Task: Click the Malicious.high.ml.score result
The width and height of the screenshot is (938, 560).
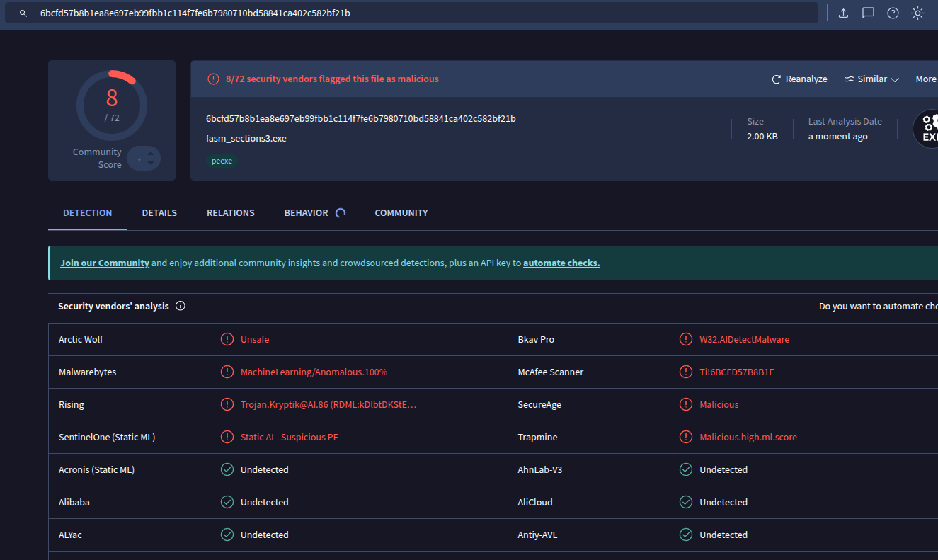Action: [748, 437]
